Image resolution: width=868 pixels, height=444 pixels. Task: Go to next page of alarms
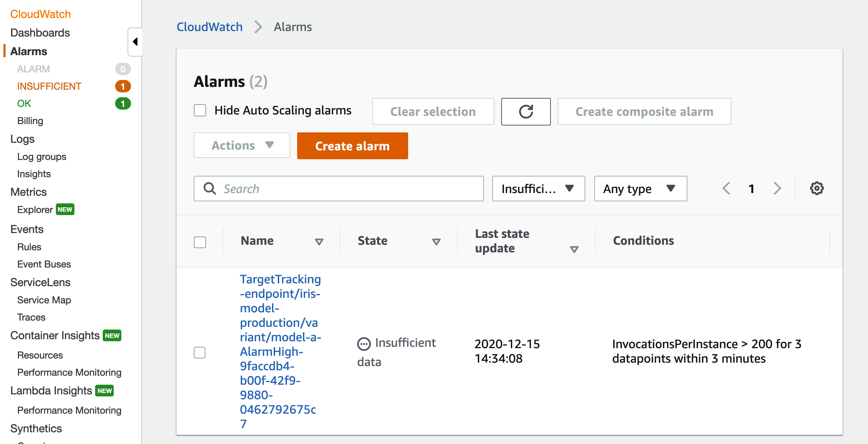777,189
